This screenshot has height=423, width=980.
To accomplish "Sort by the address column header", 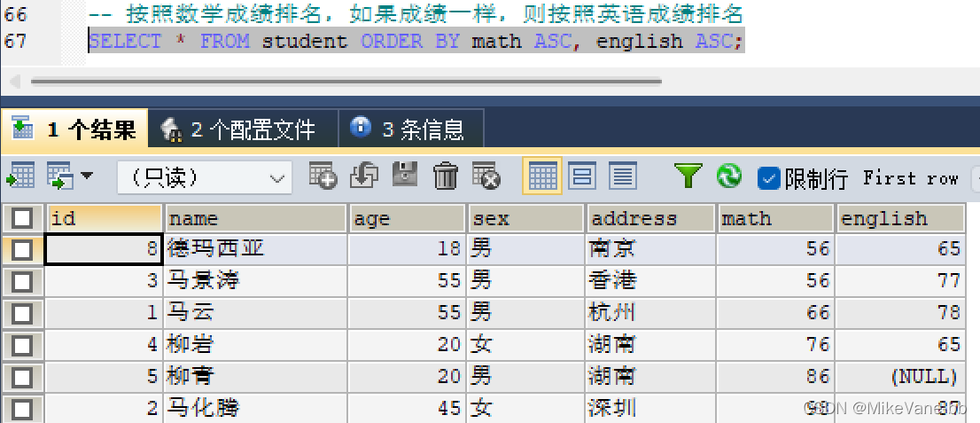I will 650,218.
